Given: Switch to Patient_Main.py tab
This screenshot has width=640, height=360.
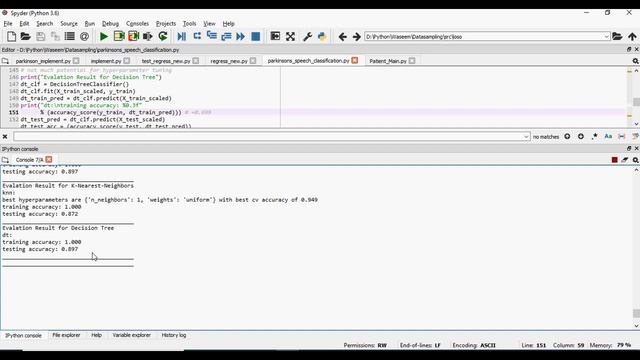Looking at the screenshot, I should tap(388, 61).
